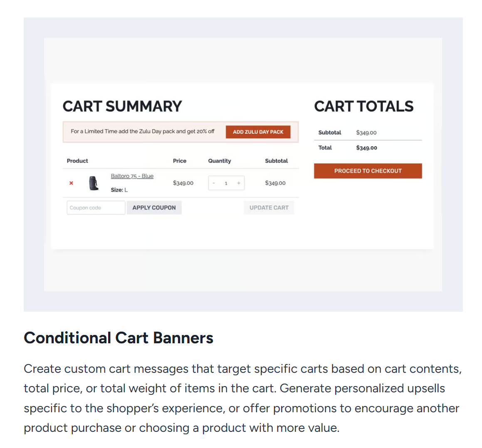
Task: Click the Size: L product attribute
Action: click(x=119, y=190)
